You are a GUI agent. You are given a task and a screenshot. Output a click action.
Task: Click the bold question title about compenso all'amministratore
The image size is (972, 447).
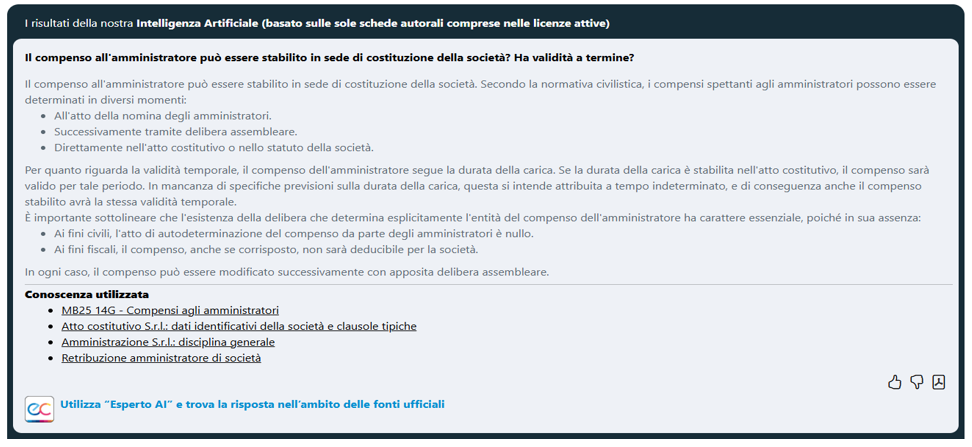[329, 58]
